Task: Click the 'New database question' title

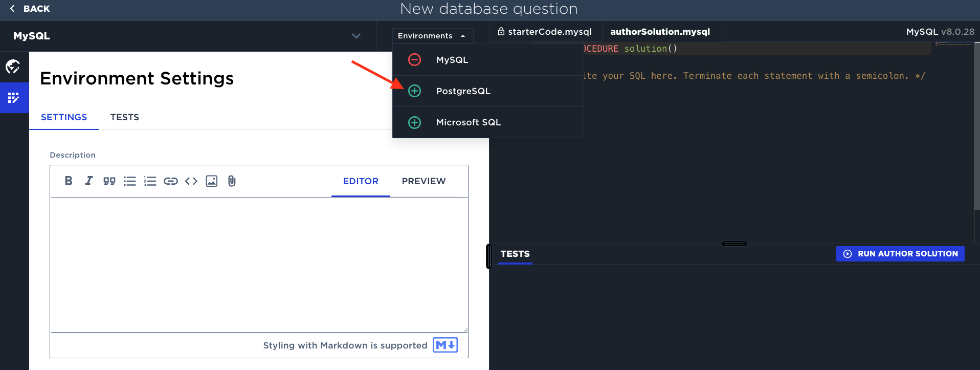Action: [x=489, y=9]
